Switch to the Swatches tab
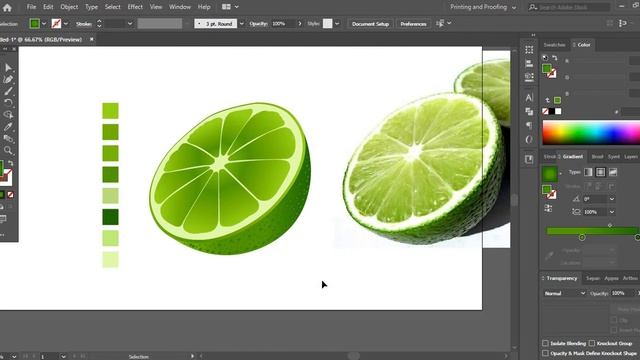 [x=554, y=45]
